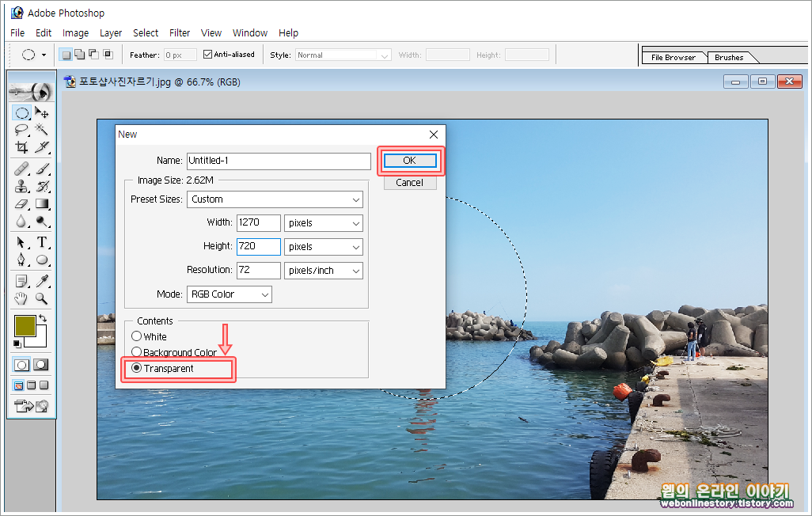The width and height of the screenshot is (812, 516).
Task: Select the Lasso tool
Action: 21,130
